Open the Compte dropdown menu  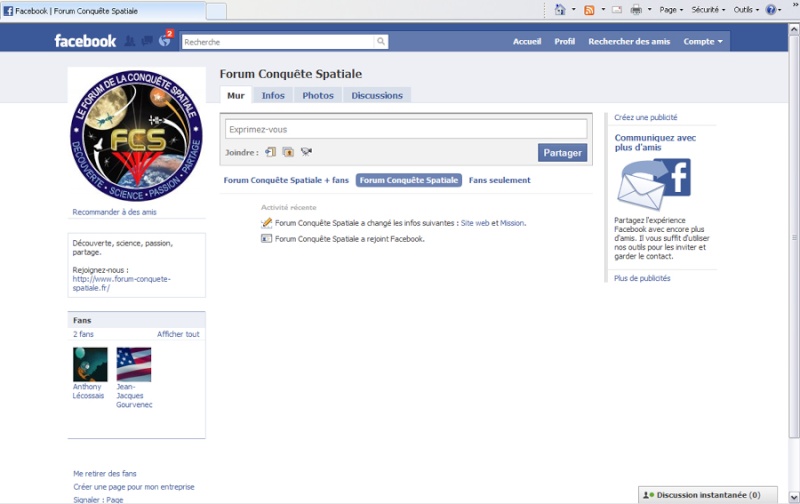[703, 41]
